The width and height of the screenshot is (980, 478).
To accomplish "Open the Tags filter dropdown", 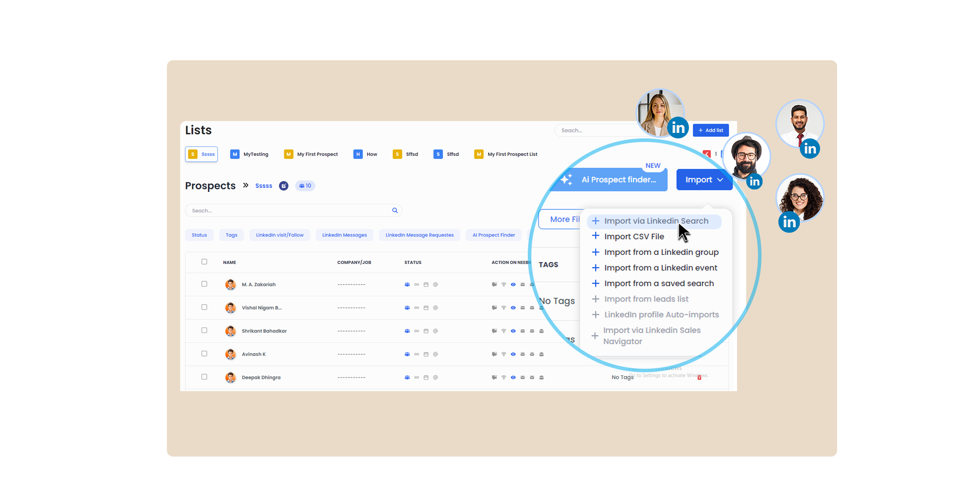I will click(x=231, y=235).
